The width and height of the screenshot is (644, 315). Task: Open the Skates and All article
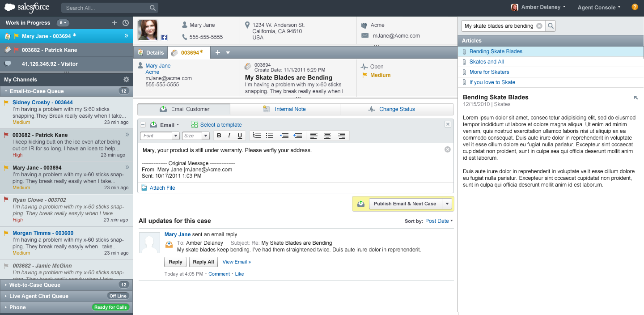pyautogui.click(x=487, y=62)
